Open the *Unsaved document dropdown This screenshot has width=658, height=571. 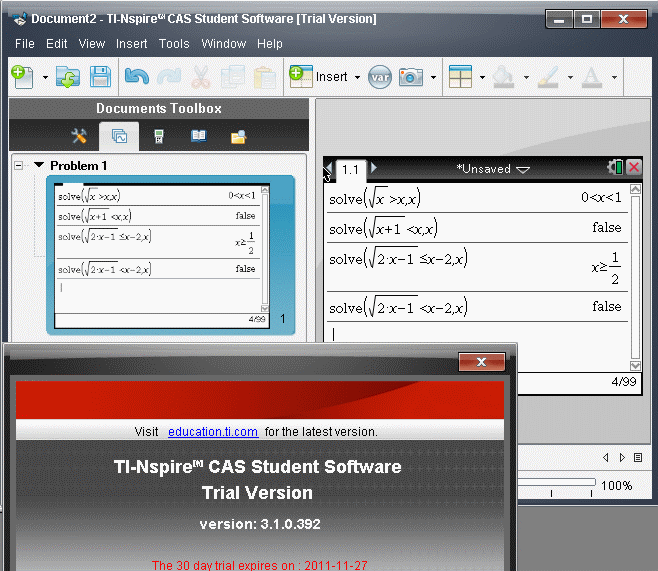[493, 169]
